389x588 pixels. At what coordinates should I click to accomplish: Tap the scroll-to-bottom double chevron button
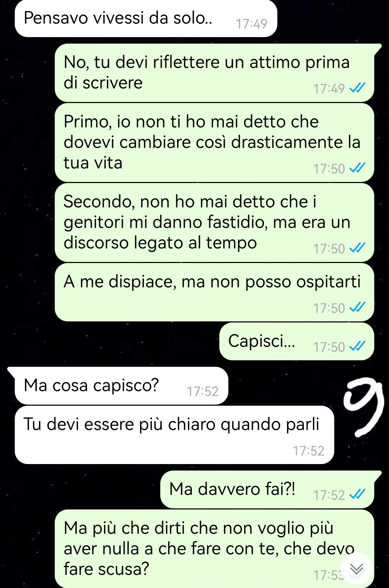[x=356, y=569]
